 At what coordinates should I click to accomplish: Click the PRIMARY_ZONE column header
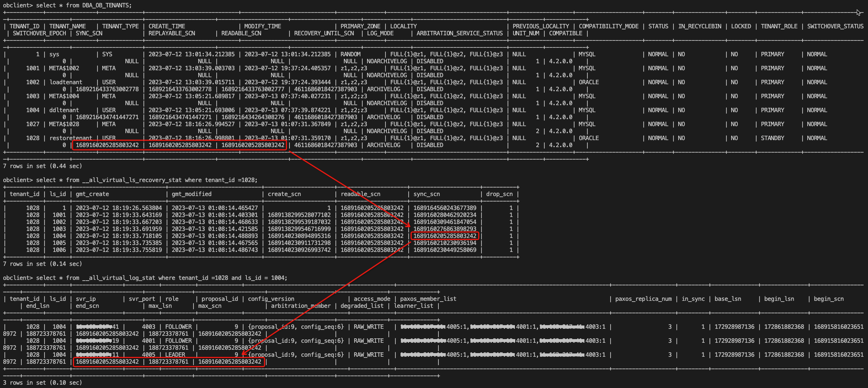tap(360, 26)
